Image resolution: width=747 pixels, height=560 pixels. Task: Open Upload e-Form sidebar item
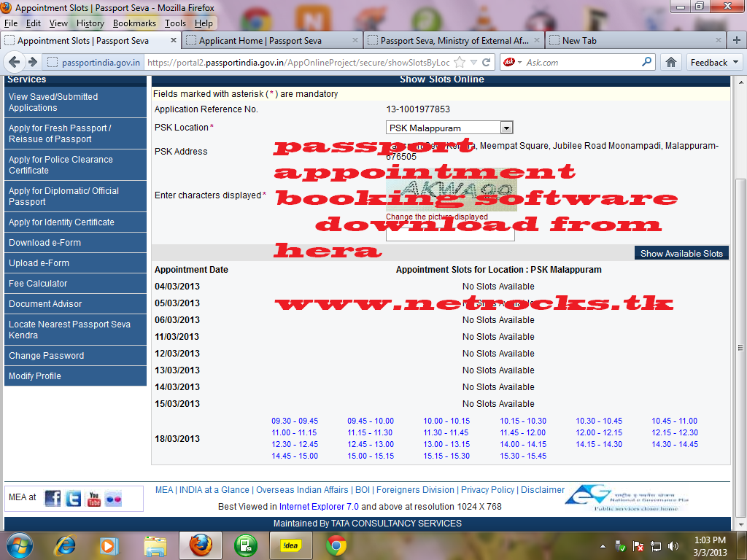click(75, 262)
